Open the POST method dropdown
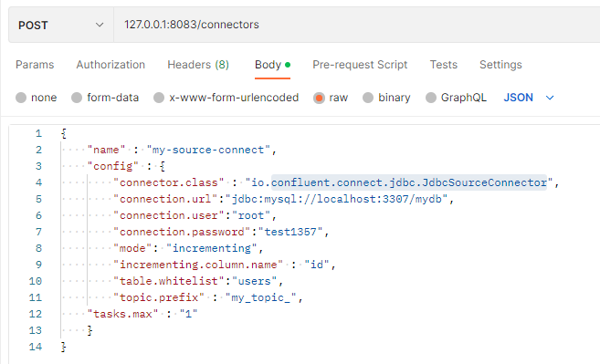 [x=61, y=26]
